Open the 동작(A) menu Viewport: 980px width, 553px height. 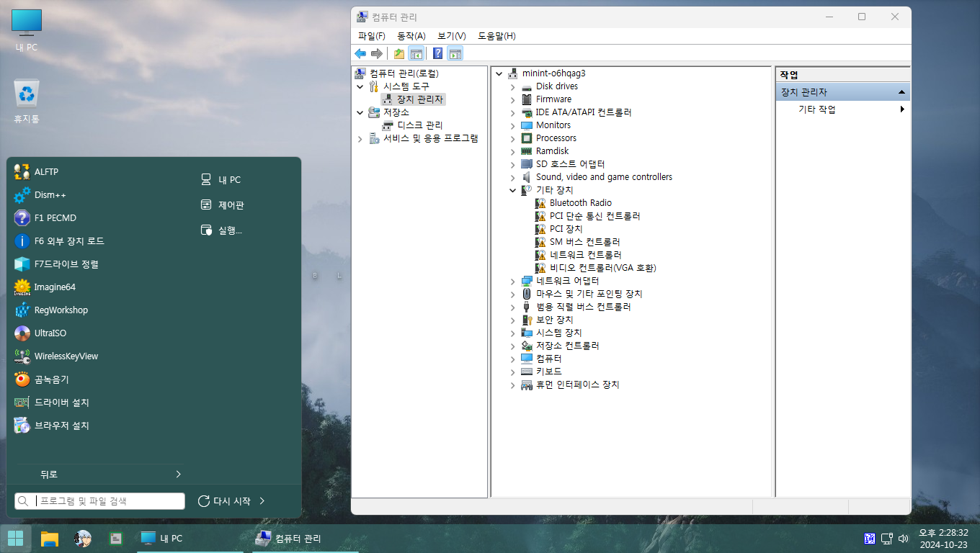(x=411, y=36)
